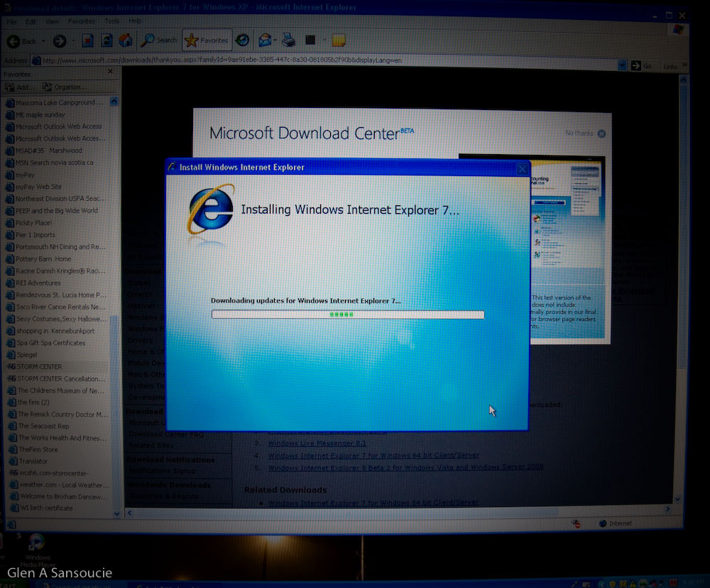This screenshot has width=710, height=588.
Task: Select the Spiegel favorite
Action: 27,354
